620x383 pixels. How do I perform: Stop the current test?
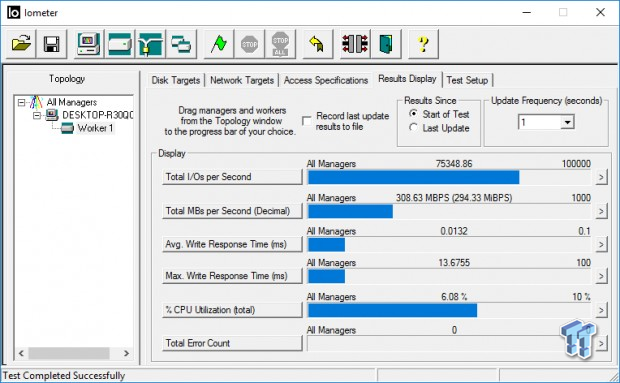(x=250, y=44)
